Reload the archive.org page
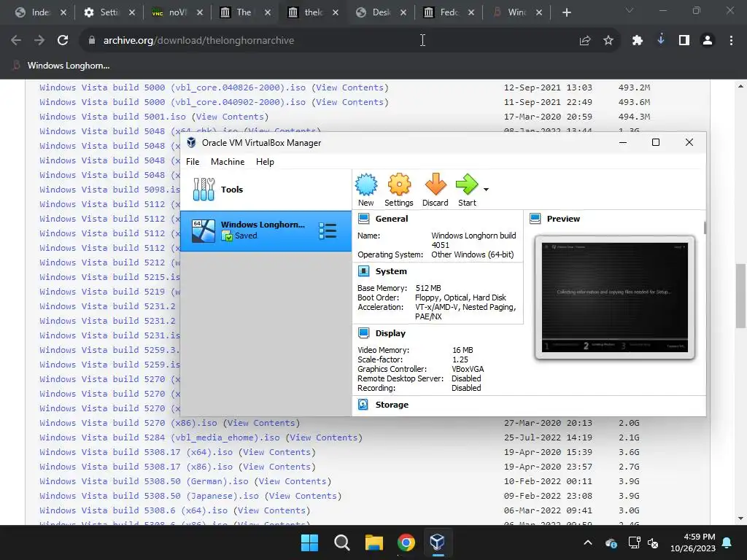 pos(63,41)
